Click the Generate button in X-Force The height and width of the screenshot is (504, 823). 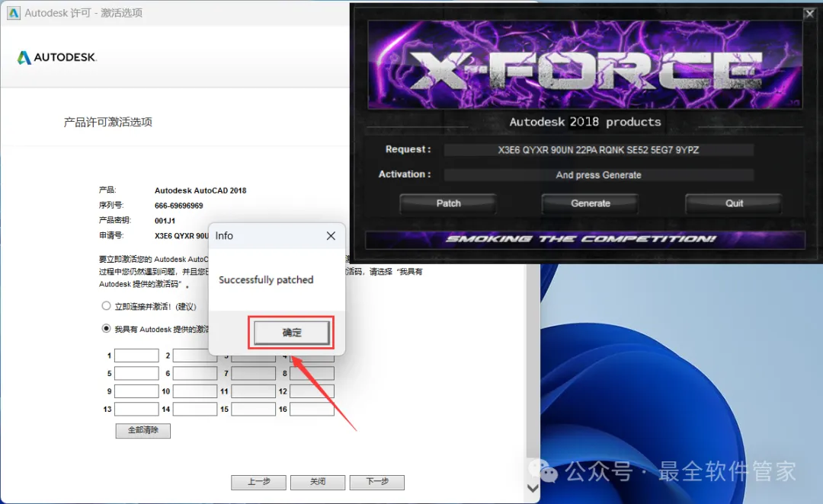[591, 203]
